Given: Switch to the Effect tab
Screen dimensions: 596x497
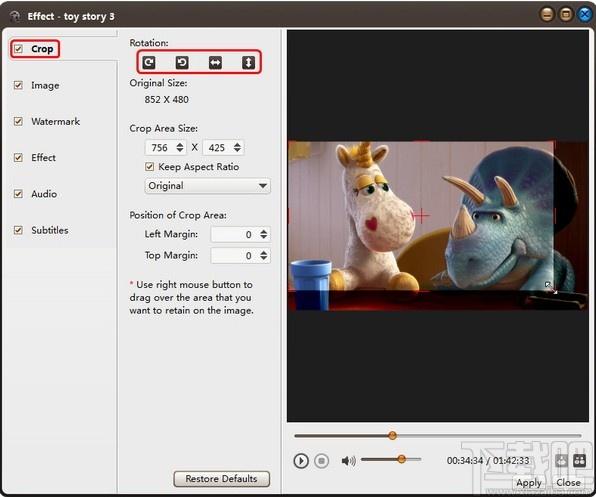Looking at the screenshot, I should 43,158.
